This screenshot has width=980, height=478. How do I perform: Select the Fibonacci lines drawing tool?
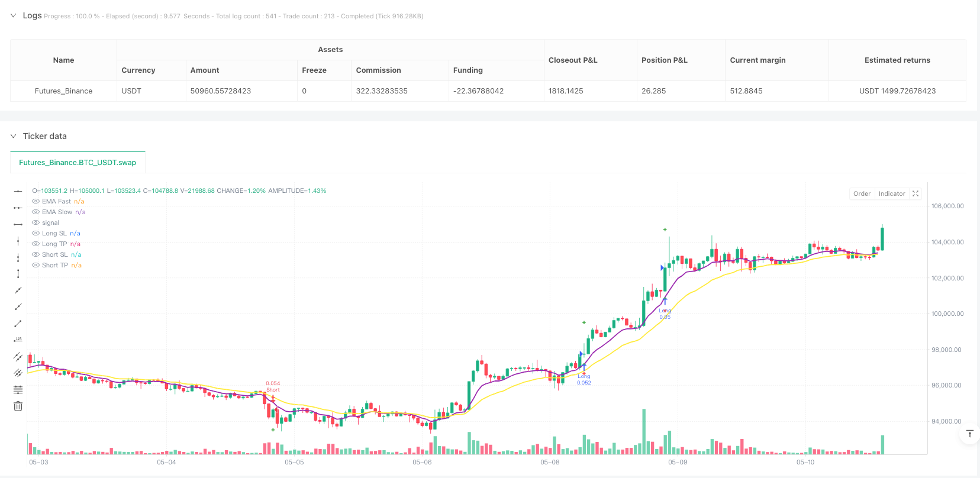tap(18, 389)
